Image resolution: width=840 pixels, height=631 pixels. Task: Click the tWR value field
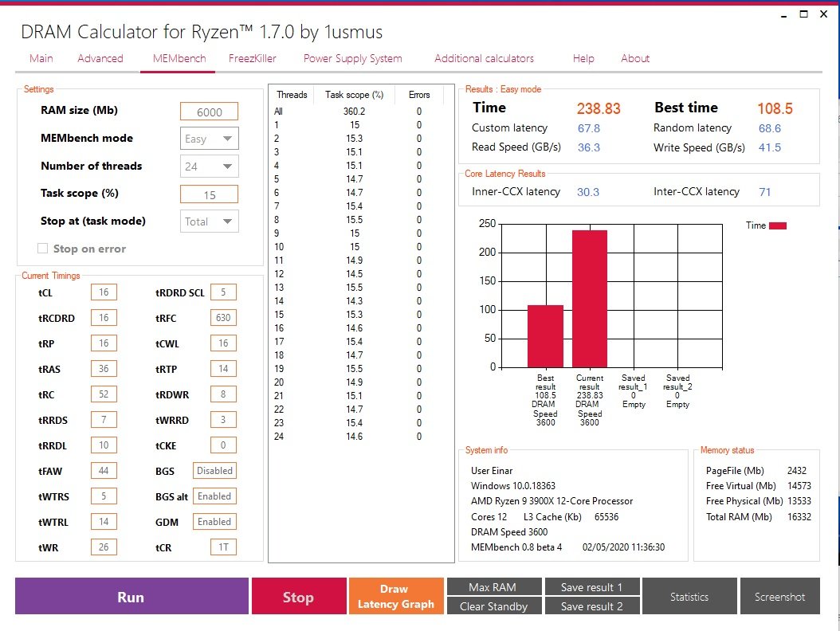point(104,547)
